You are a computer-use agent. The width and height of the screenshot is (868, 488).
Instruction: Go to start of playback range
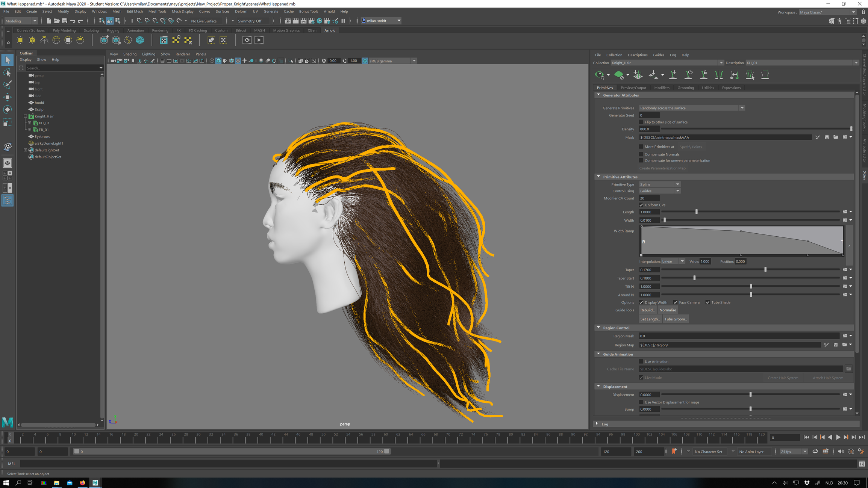(x=806, y=437)
